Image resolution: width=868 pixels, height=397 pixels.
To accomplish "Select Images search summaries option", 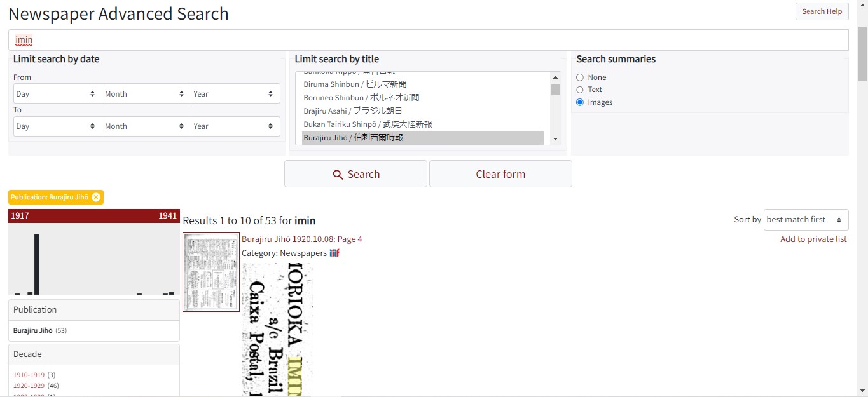I will (580, 102).
